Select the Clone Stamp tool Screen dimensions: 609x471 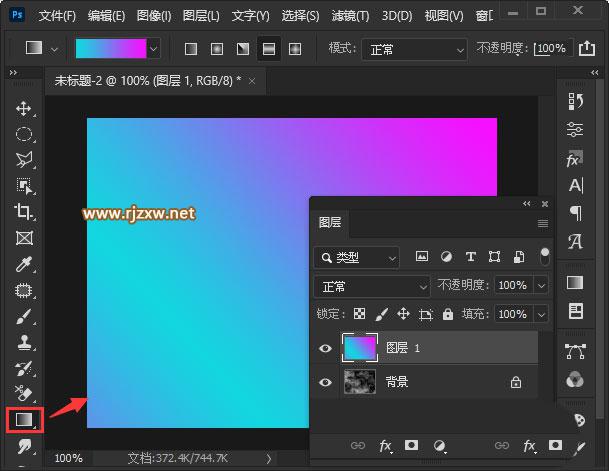[24, 342]
